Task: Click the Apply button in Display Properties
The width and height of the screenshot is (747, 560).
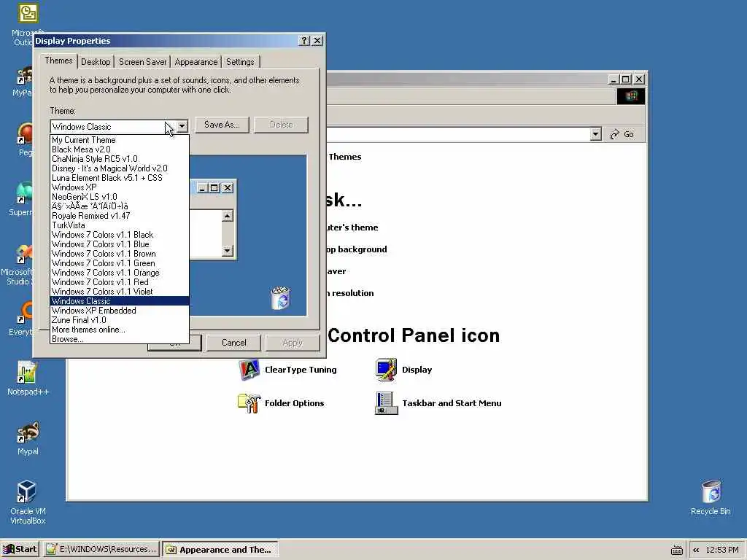Action: 292,343
